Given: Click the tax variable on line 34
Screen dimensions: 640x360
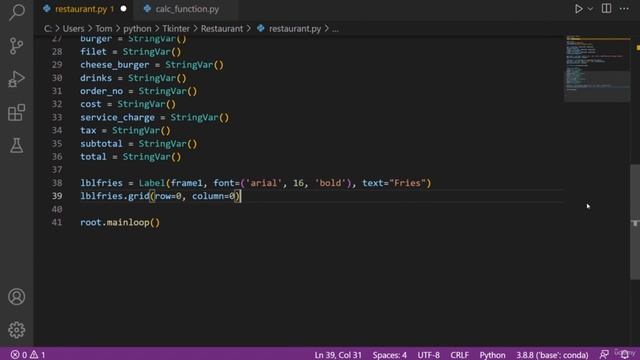Looking at the screenshot, I should tap(88, 131).
